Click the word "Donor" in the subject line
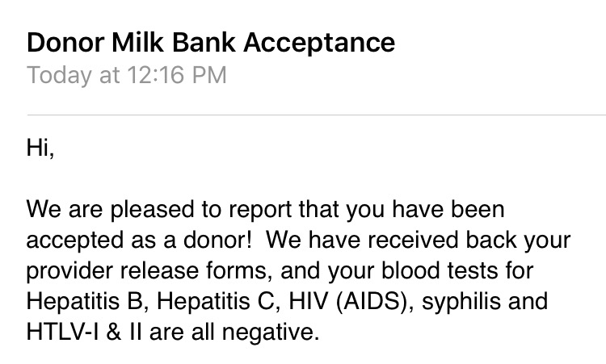606x364 pixels. pos(62,42)
